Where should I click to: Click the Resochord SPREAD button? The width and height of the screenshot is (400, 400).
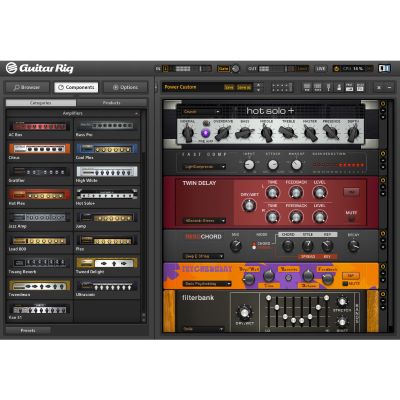pyautogui.click(x=308, y=256)
